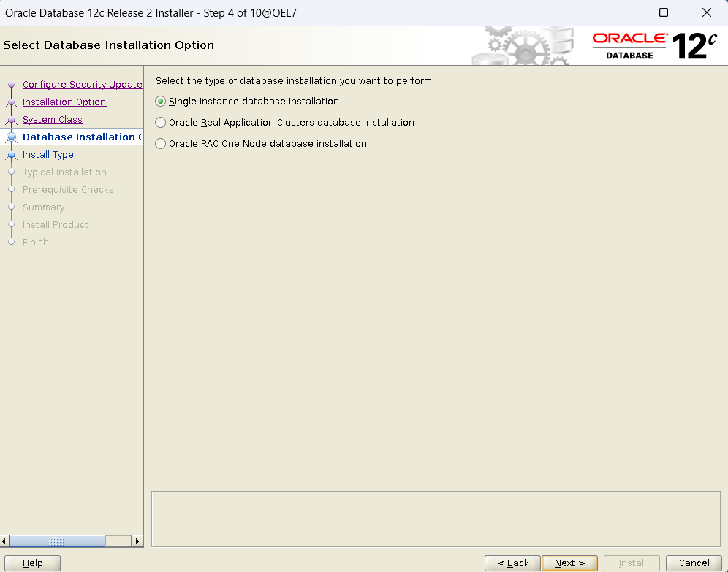Click the Typical Installation step text
This screenshot has height=572, width=728.
pyautogui.click(x=64, y=172)
